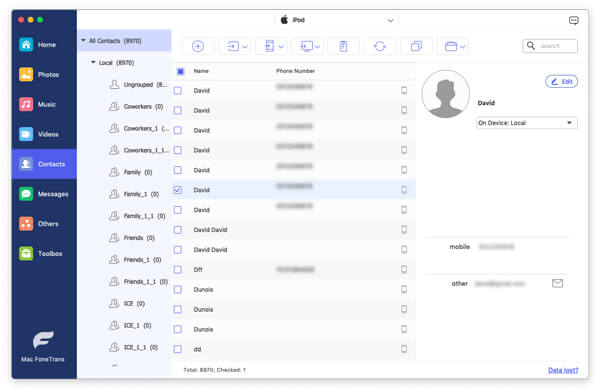This screenshot has height=392, width=600.
Task: Click the export to device icon
Action: click(269, 46)
